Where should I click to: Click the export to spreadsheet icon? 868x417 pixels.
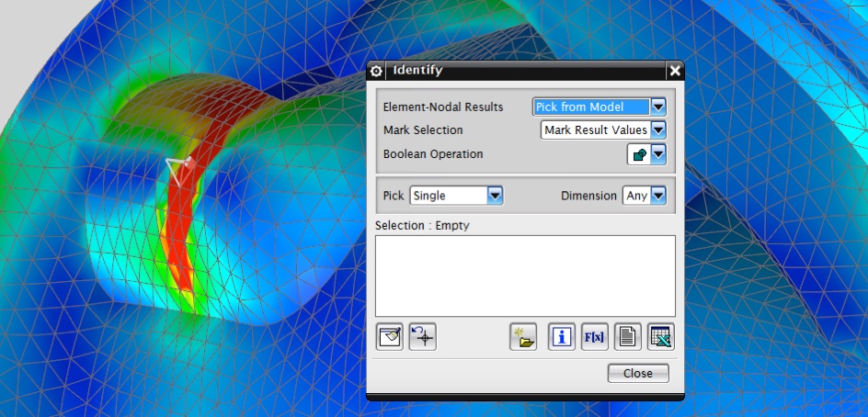pos(661,337)
